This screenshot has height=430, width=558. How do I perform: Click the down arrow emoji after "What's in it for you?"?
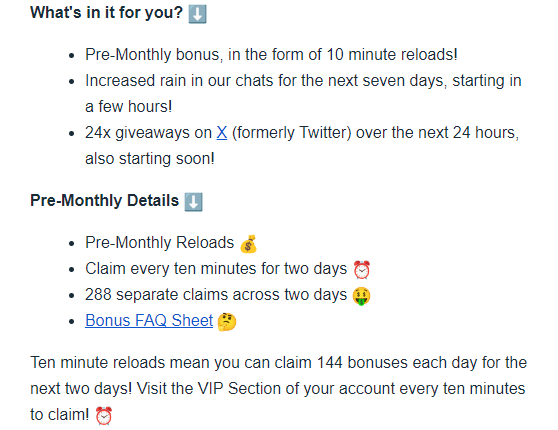(197, 14)
